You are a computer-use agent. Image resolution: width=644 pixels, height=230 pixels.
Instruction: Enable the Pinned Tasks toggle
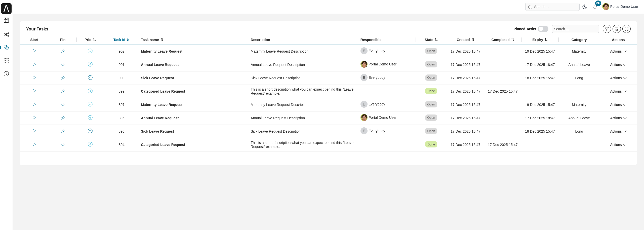coord(543,29)
